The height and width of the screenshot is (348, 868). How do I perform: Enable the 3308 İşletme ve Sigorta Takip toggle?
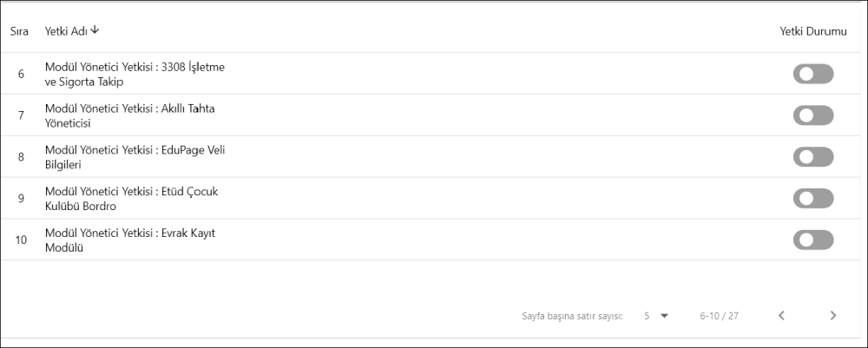tap(812, 74)
